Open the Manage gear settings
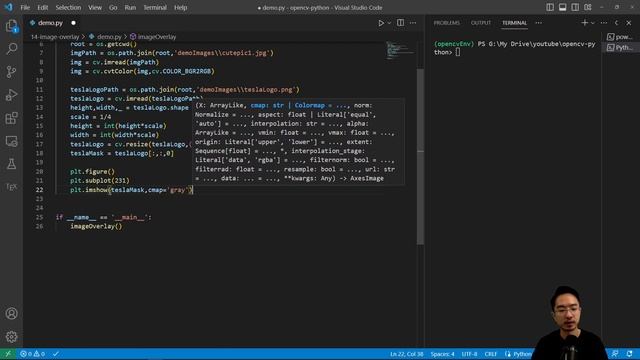Image resolution: width=640 pixels, height=360 pixels. 11,337
